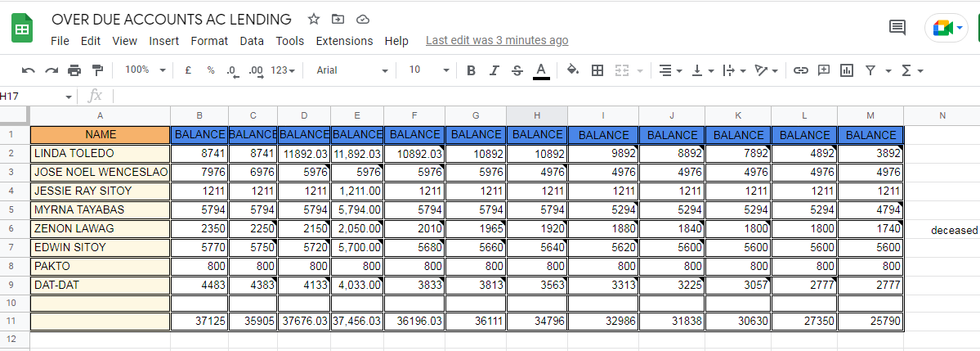
Task: Format as percent with the % icon
Action: [211, 70]
